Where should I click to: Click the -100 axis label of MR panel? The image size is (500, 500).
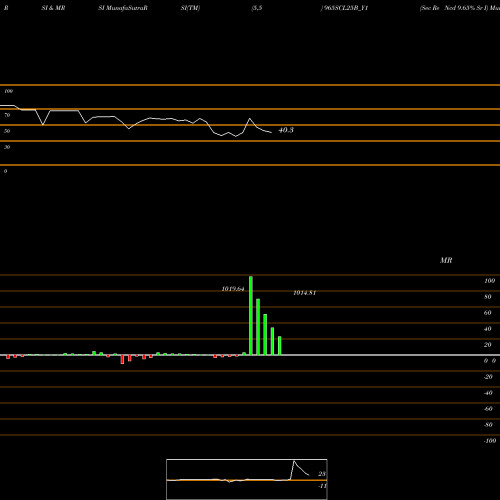pyautogui.click(x=490, y=441)
